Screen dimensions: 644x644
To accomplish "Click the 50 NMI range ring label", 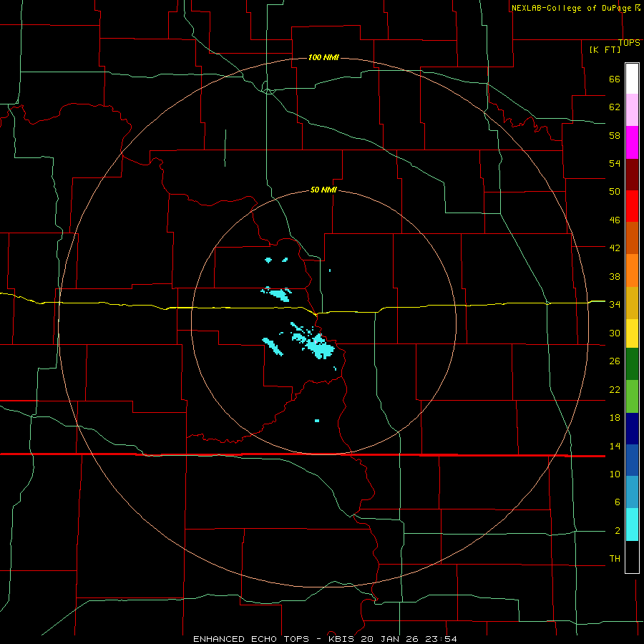I will [323, 190].
